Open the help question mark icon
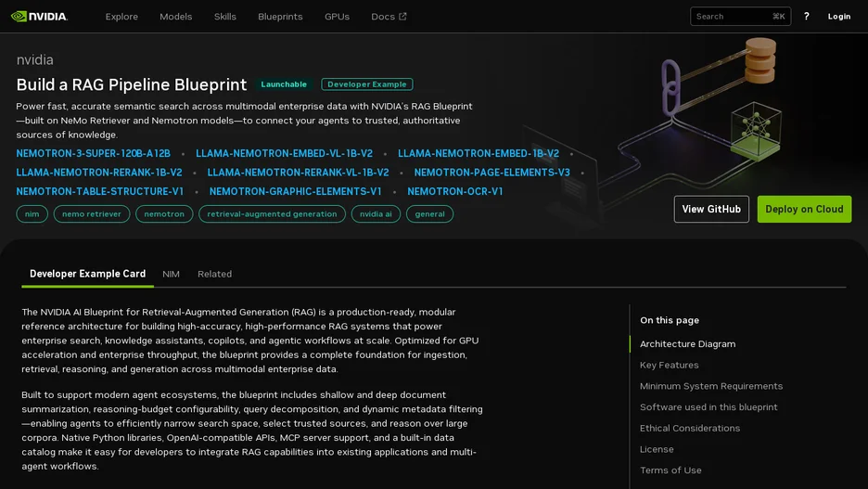The width and height of the screenshot is (868, 489). (x=806, y=17)
